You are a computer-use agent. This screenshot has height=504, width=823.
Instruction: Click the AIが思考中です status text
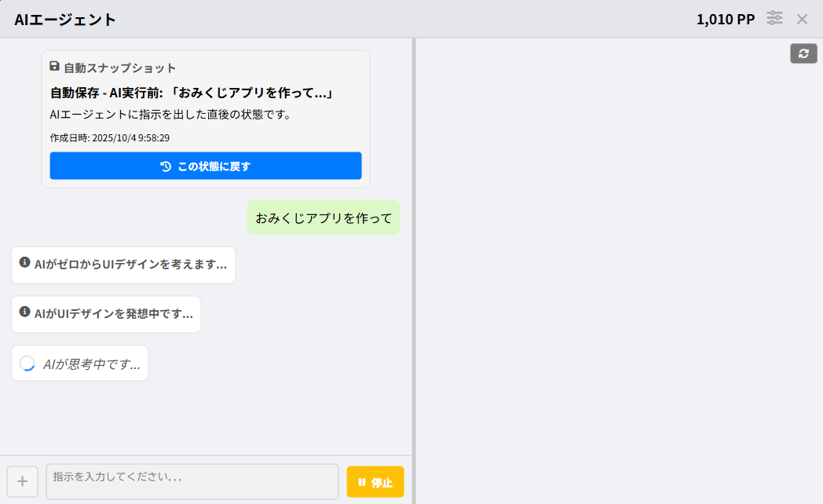(92, 364)
